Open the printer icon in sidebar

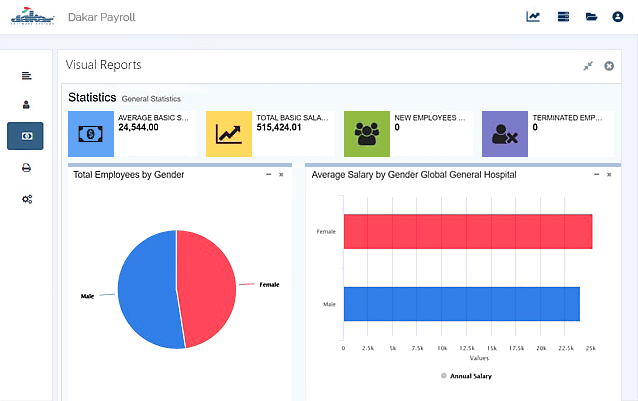click(x=26, y=168)
